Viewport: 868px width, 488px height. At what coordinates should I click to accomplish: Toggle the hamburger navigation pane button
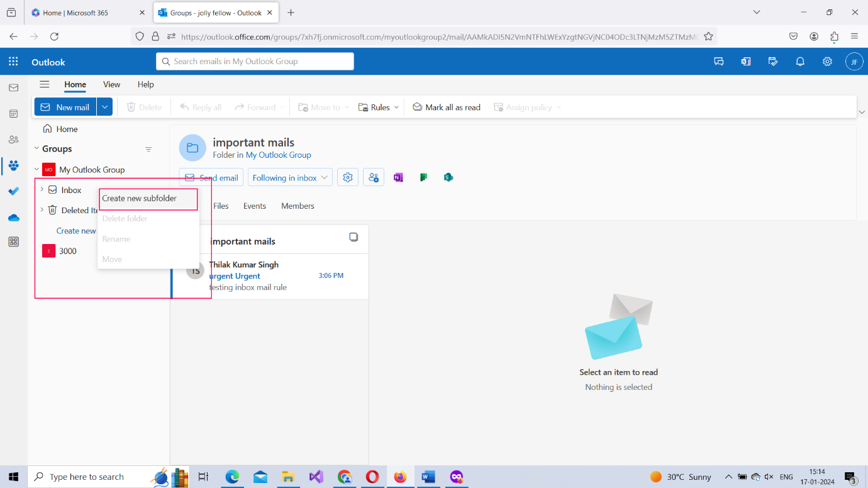44,84
